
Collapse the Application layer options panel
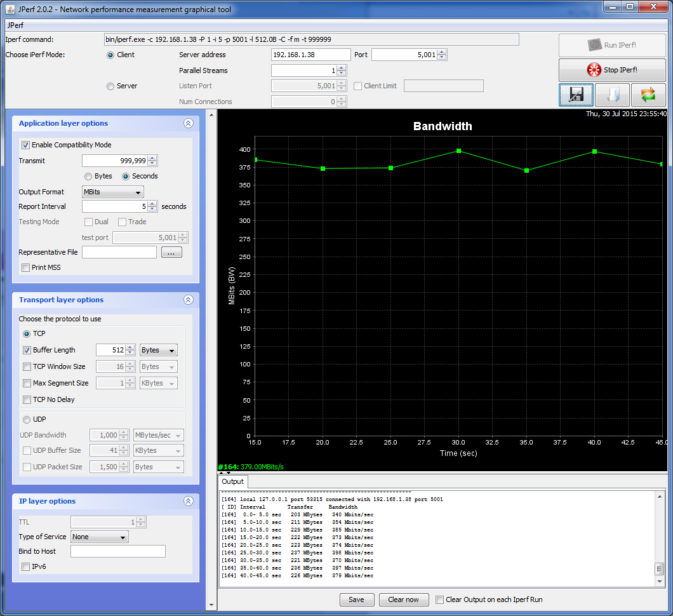click(x=188, y=124)
